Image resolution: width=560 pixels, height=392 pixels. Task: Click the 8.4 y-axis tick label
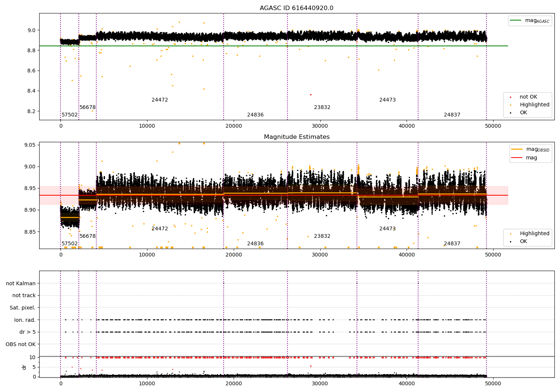coord(31,91)
